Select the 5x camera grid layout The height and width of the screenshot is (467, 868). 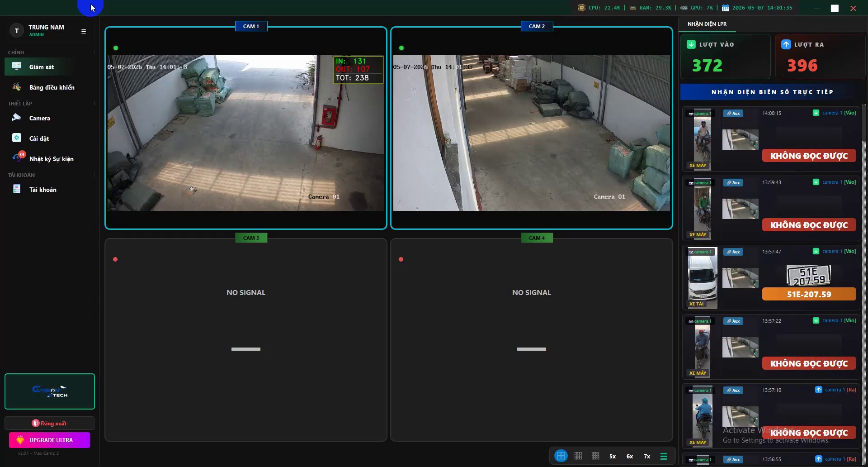click(613, 456)
